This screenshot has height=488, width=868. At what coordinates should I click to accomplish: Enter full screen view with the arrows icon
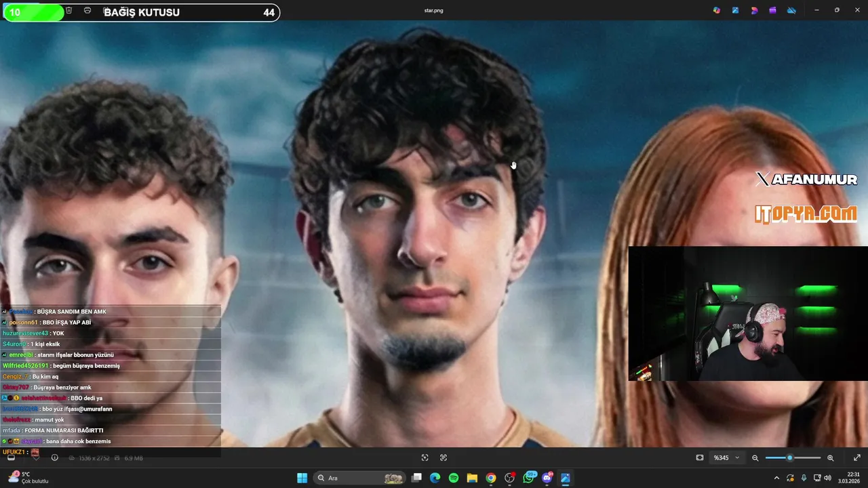(857, 457)
